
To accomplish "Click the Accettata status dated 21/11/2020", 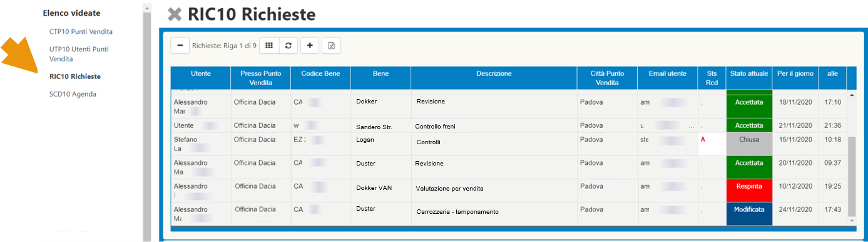I will click(x=749, y=125).
